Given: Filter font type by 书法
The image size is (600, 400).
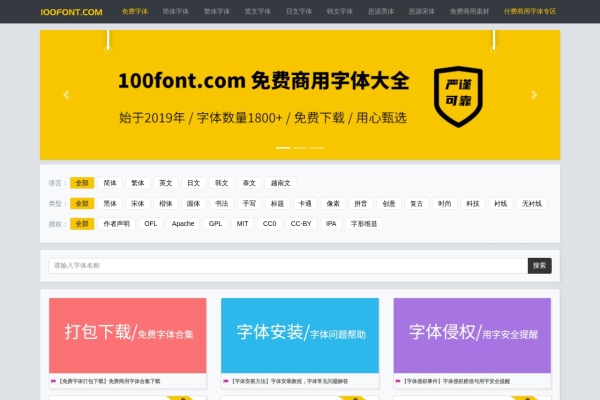Looking at the screenshot, I should click(x=222, y=204).
